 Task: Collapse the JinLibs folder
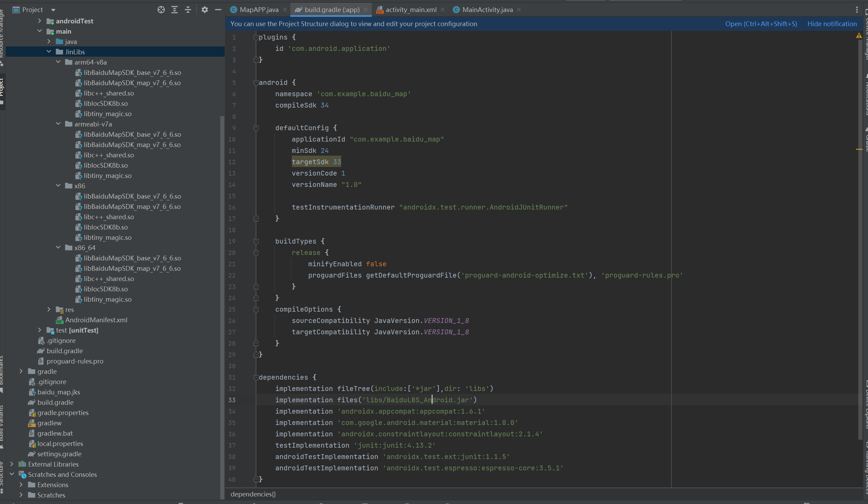coord(49,52)
